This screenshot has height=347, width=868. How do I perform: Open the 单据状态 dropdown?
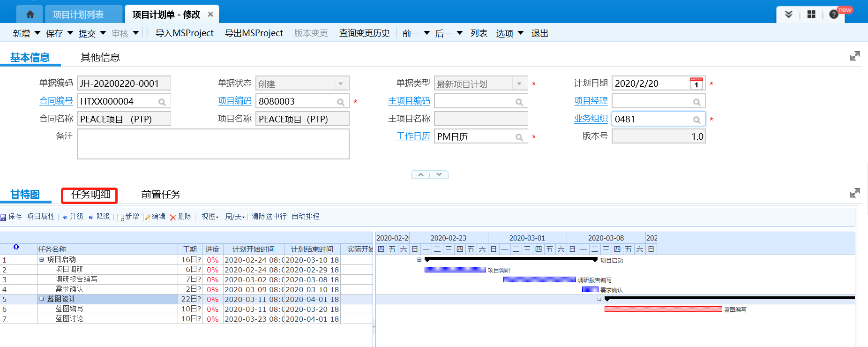[341, 83]
